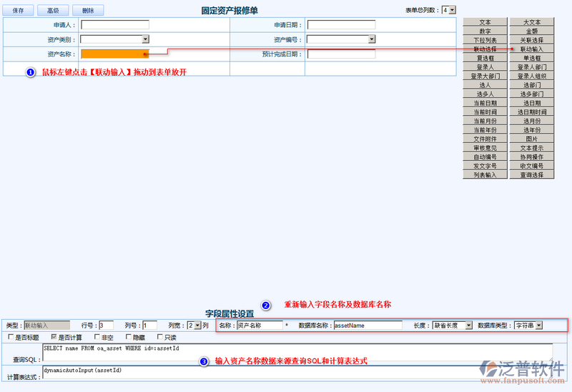The image size is (572, 392).
Task: Choose the 选年份 field type
Action: (531, 130)
